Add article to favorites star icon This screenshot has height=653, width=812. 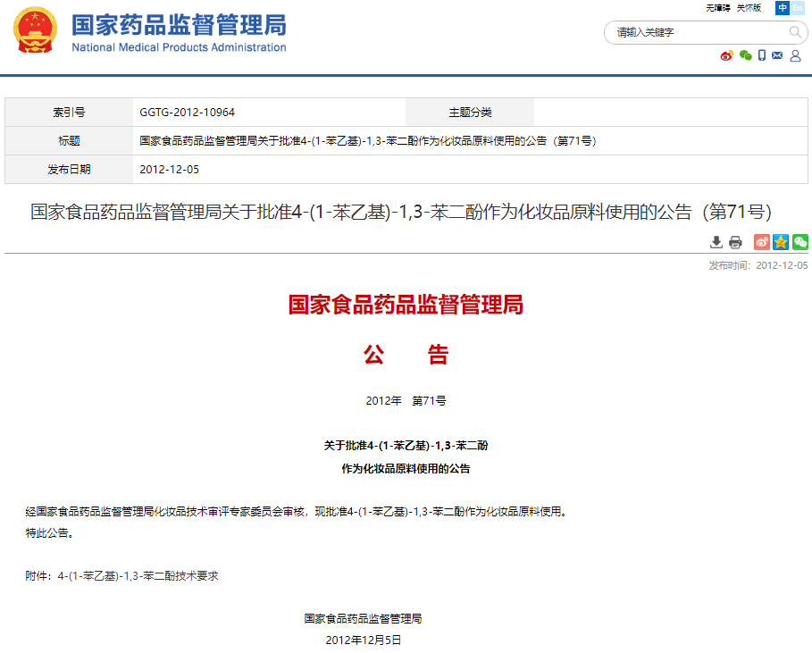pos(781,242)
